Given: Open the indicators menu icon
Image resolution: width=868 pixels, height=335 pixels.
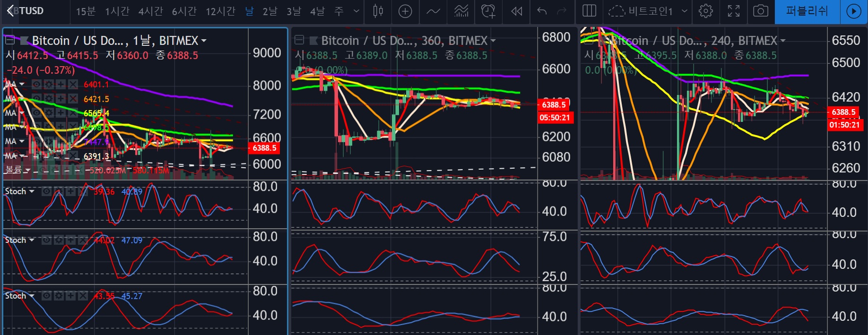Looking at the screenshot, I should [461, 11].
